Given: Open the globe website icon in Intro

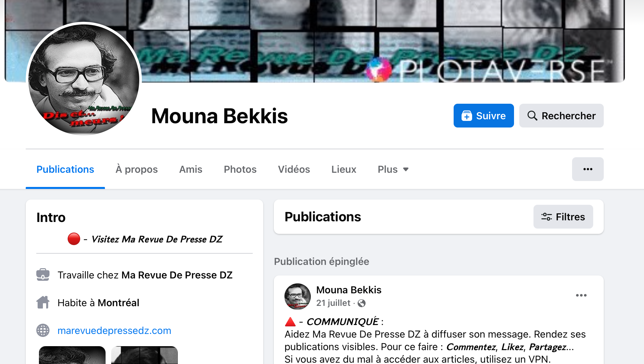Looking at the screenshot, I should click(x=43, y=330).
